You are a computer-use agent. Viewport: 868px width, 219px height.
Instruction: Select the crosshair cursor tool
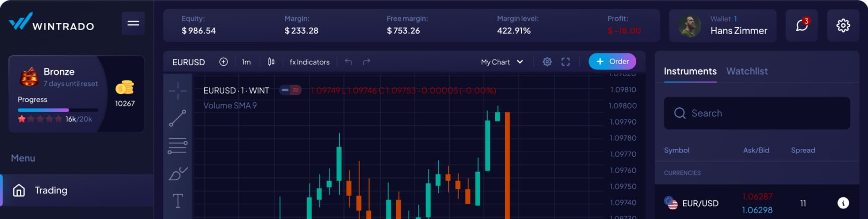pos(178,91)
